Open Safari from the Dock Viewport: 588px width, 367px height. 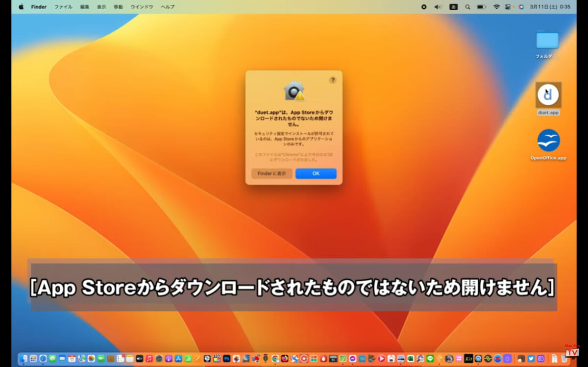43,359
